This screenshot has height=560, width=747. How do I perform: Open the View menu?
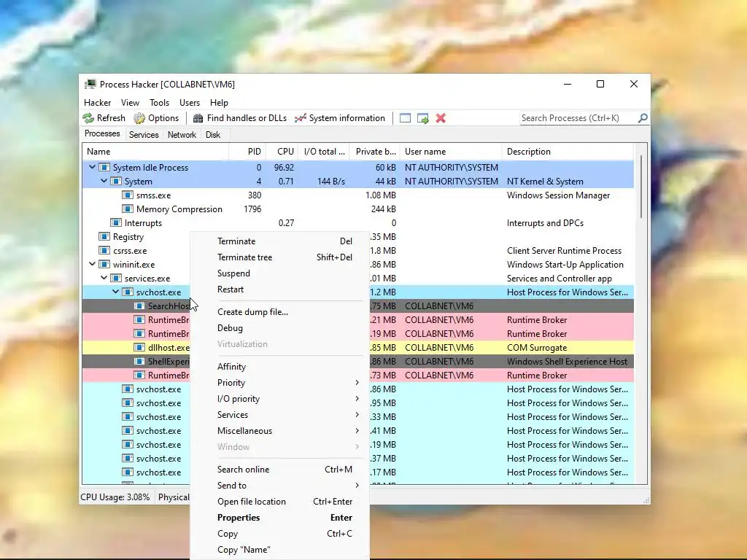[x=130, y=102]
